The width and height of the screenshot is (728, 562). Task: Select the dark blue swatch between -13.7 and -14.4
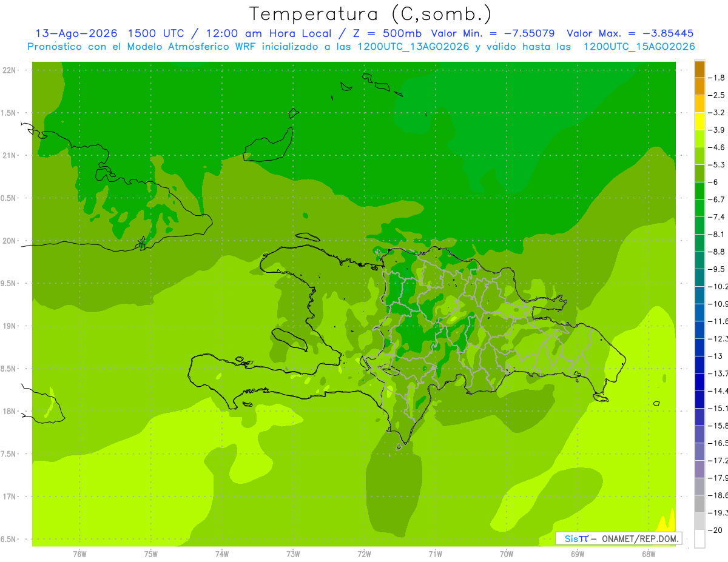pos(699,381)
